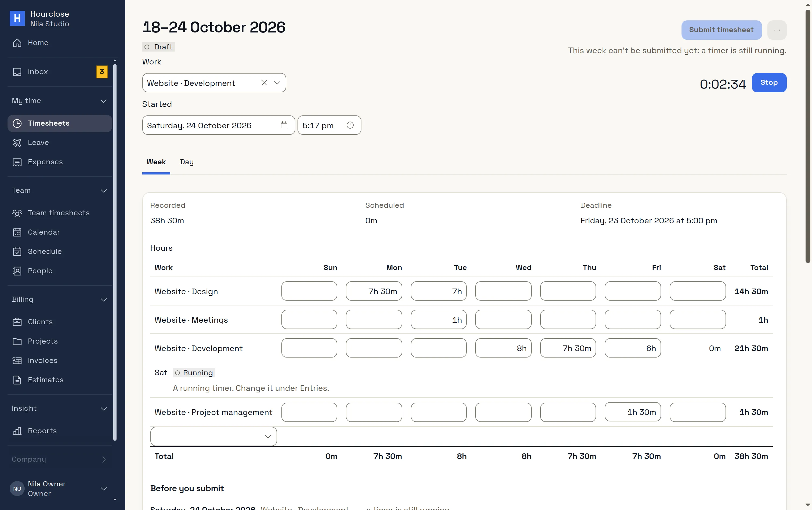The width and height of the screenshot is (812, 510).
Task: Stop the running timer
Action: [769, 83]
